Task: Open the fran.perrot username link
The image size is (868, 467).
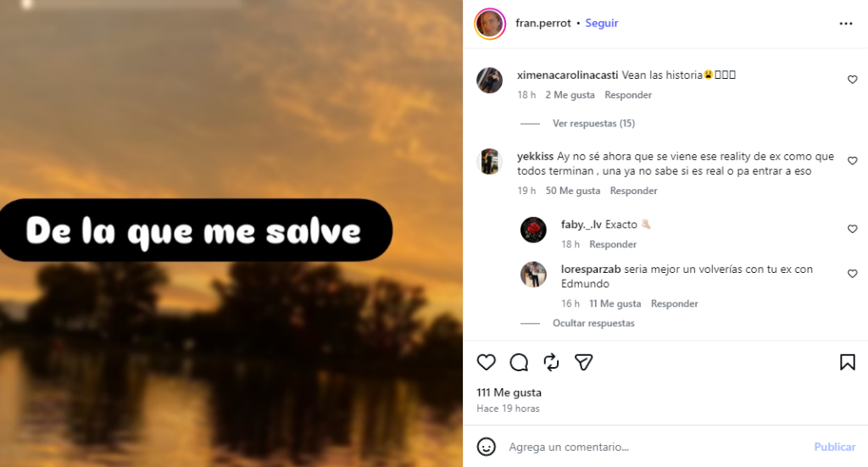Action: tap(543, 23)
